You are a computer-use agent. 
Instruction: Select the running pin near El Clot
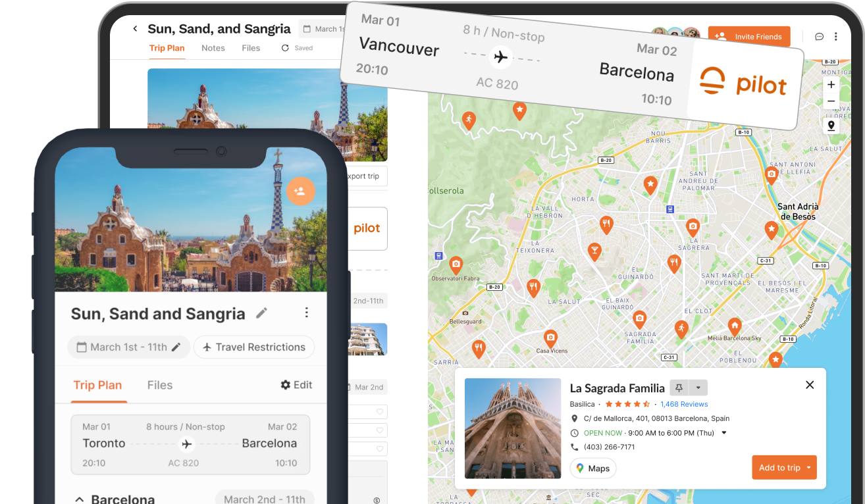coord(681,329)
